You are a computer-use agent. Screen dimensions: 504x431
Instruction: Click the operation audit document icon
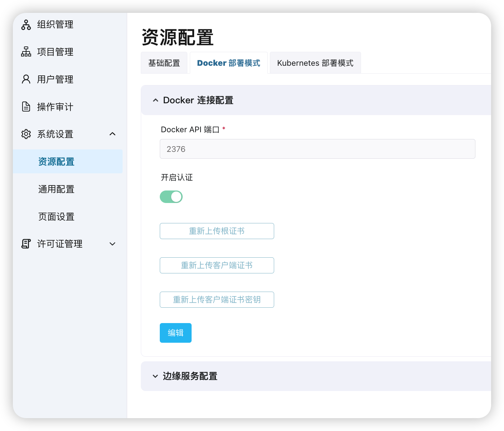26,106
